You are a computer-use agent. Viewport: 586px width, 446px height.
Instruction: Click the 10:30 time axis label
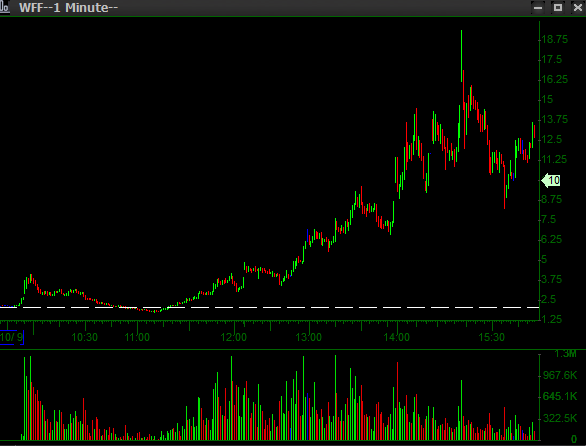(85, 337)
